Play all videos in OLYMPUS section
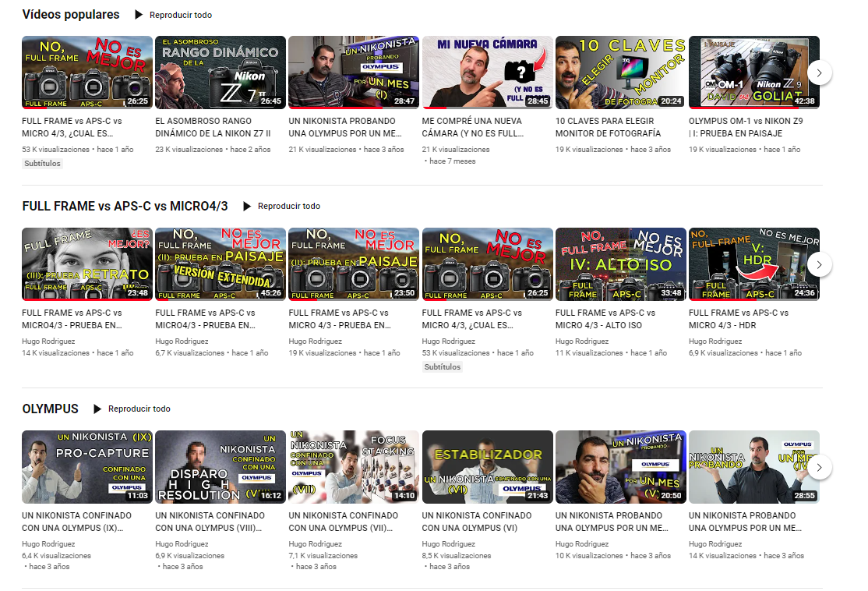The width and height of the screenshot is (868, 591). click(132, 409)
